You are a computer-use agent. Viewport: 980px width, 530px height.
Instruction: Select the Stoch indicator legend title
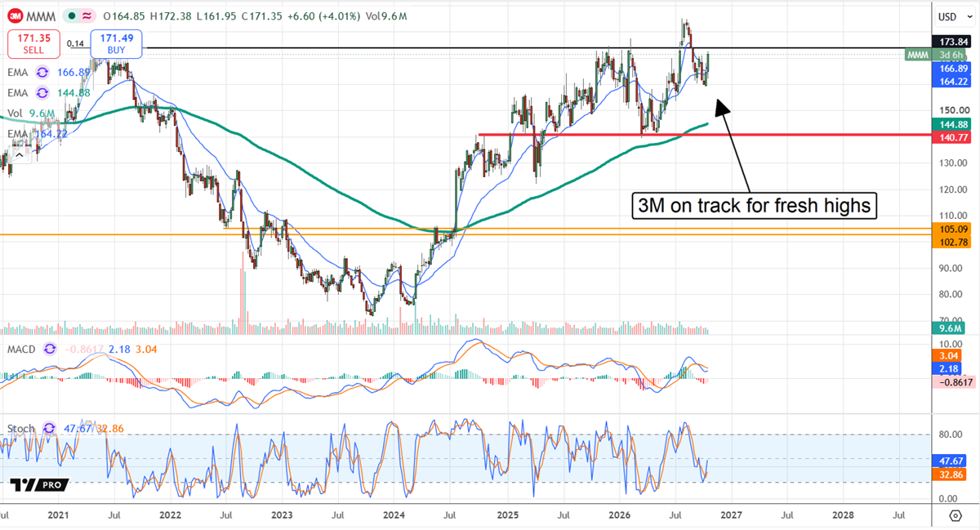click(21, 427)
